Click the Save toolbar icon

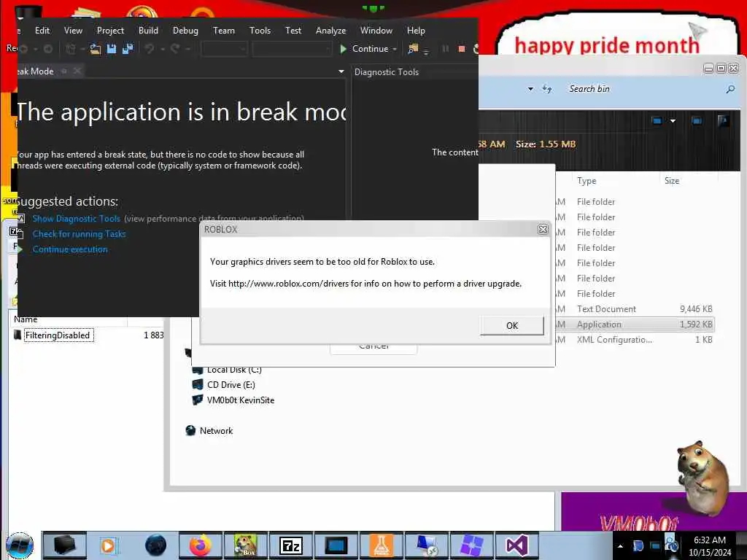pos(112,49)
